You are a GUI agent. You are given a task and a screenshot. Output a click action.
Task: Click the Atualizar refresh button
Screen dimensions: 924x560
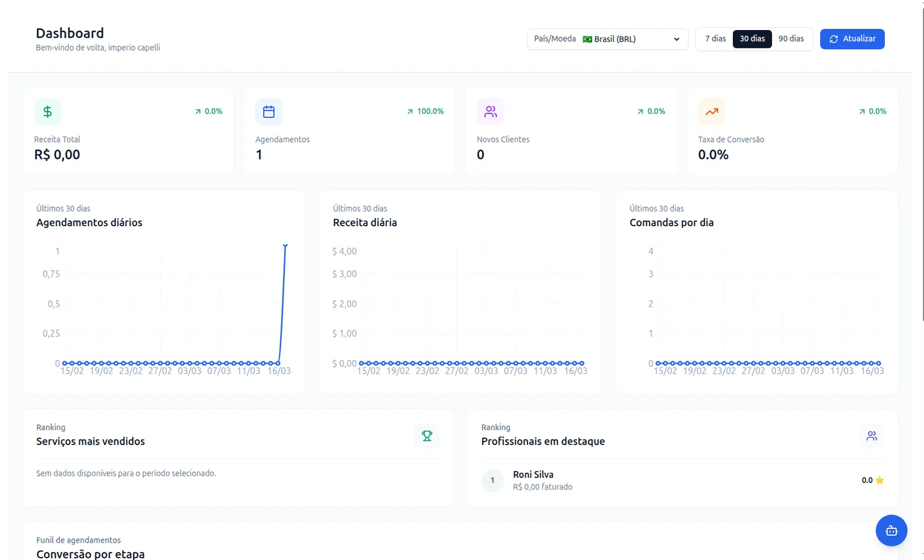pyautogui.click(x=852, y=39)
